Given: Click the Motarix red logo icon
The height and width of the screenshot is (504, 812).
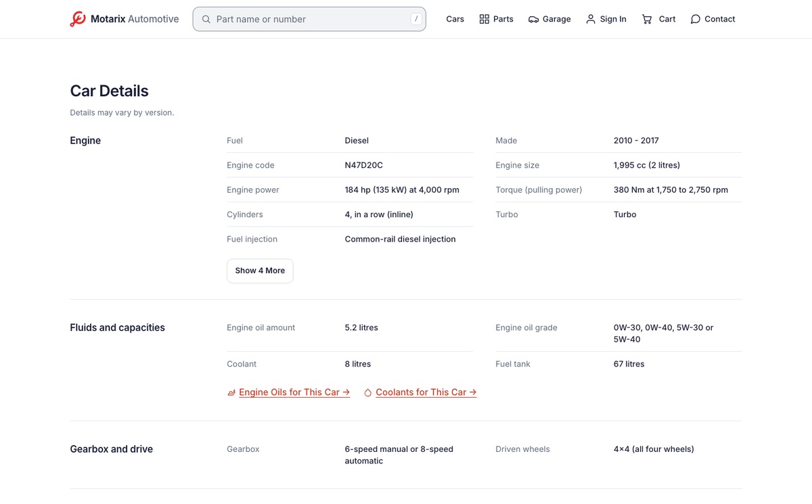Looking at the screenshot, I should click(x=78, y=19).
